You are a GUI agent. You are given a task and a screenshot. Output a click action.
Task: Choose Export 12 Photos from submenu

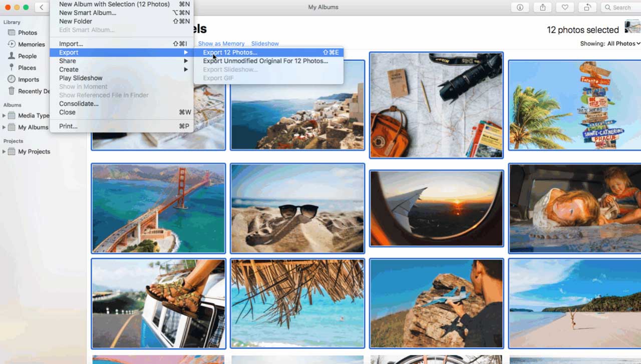click(x=230, y=52)
